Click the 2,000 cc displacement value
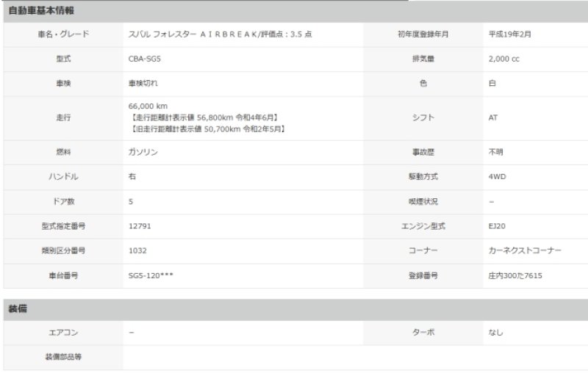Viewport: 588px width, 373px height. click(x=503, y=59)
